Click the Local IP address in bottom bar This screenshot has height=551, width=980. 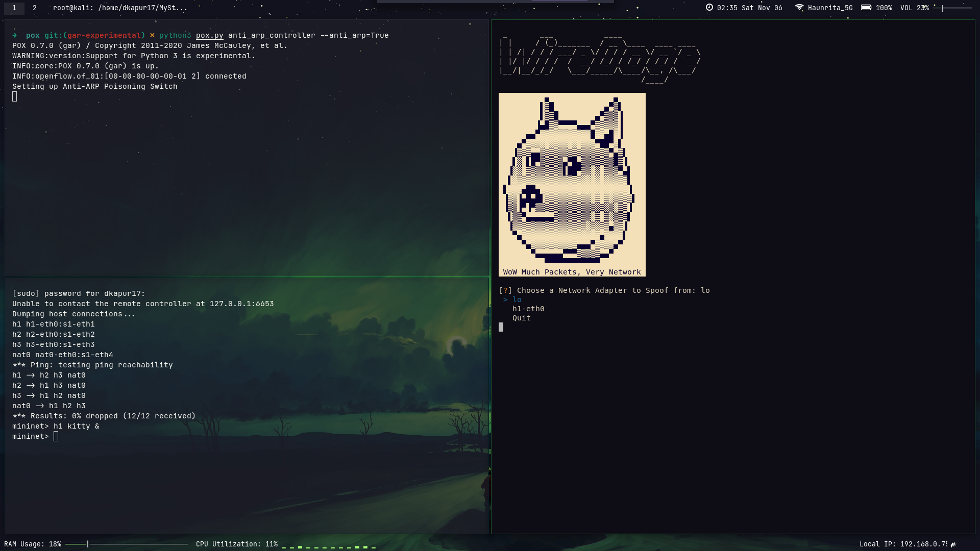[903, 544]
